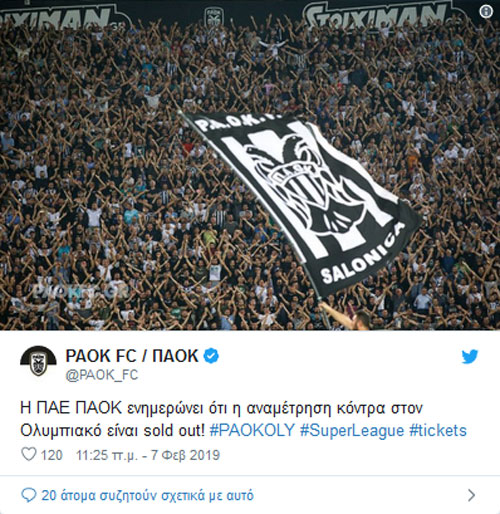Open the tweet timestamp 11:25 π.μ. - 7 Φεβ 2019
The width and height of the screenshot is (500, 514).
tap(148, 455)
